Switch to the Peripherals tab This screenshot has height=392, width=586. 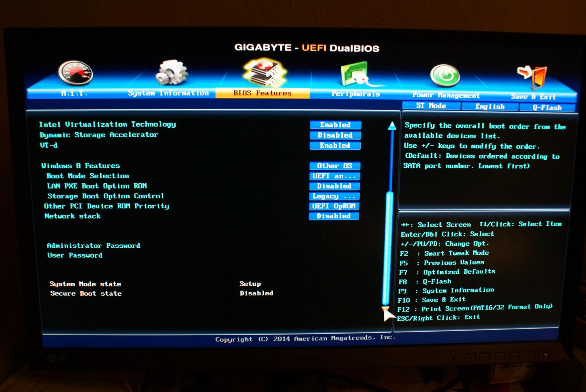356,94
